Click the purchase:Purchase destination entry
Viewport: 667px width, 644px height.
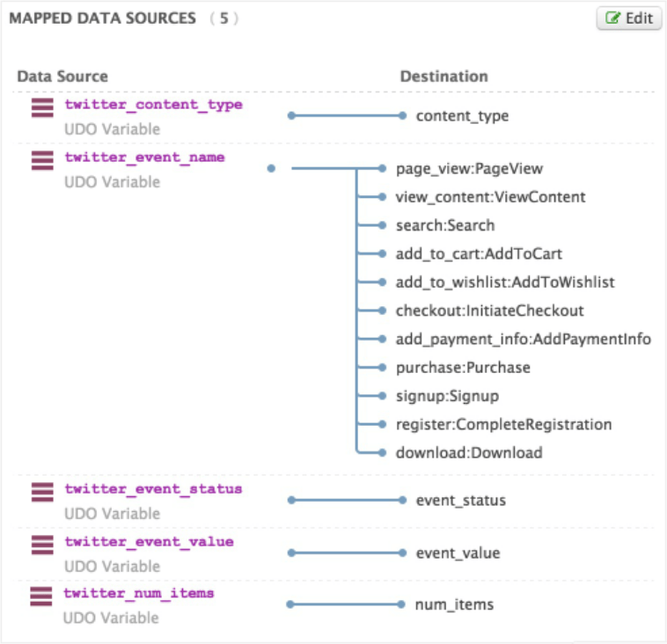463,368
